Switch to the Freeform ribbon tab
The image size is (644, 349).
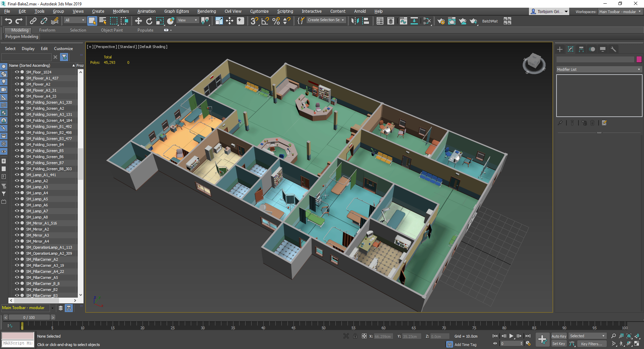coord(47,30)
